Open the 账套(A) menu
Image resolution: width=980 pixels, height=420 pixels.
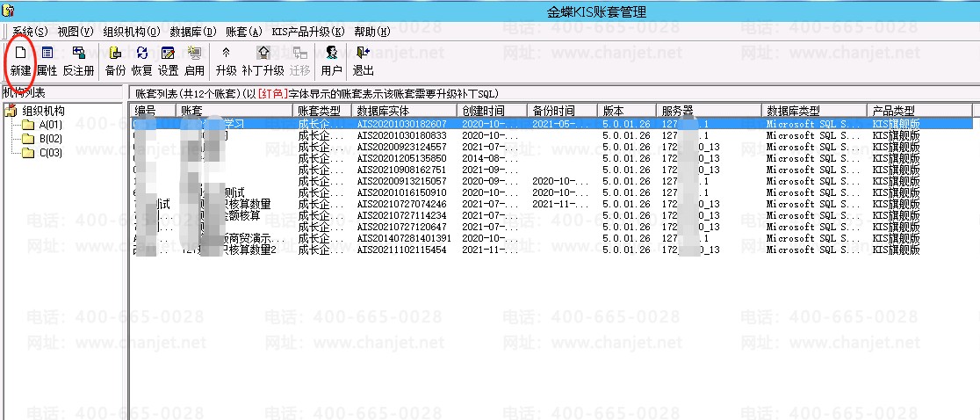244,32
